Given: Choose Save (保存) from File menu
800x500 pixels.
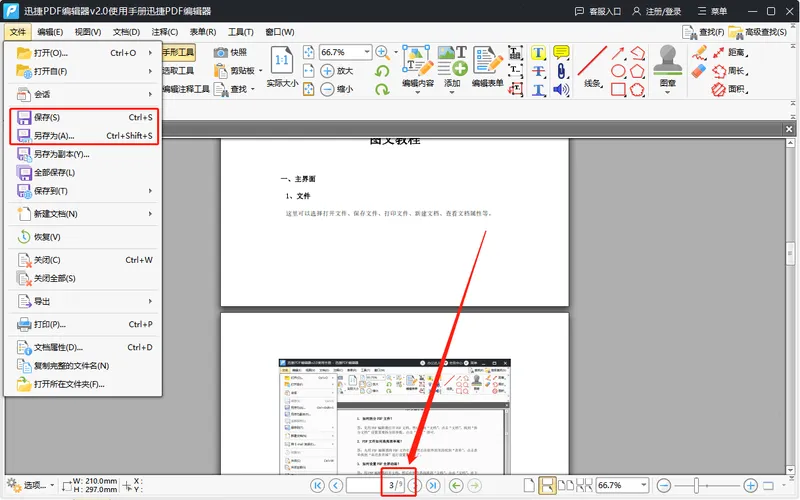Looking at the screenshot, I should pos(83,117).
